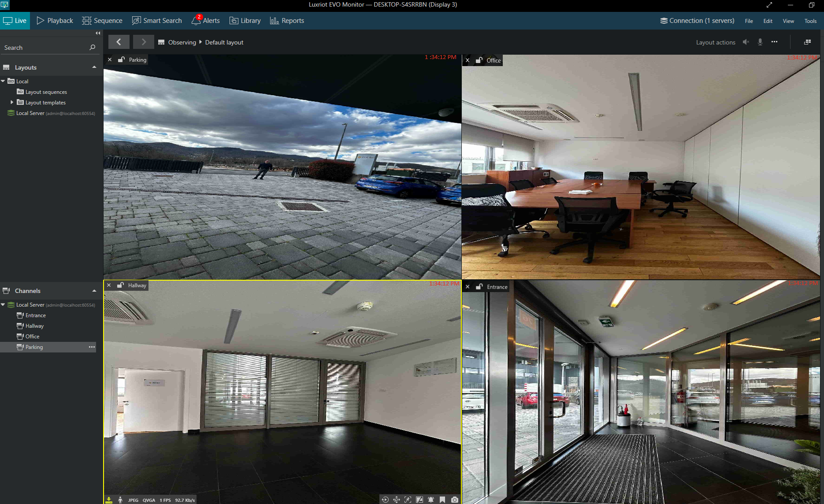
Task: Click the Hallway download/recording icon
Action: click(x=109, y=500)
